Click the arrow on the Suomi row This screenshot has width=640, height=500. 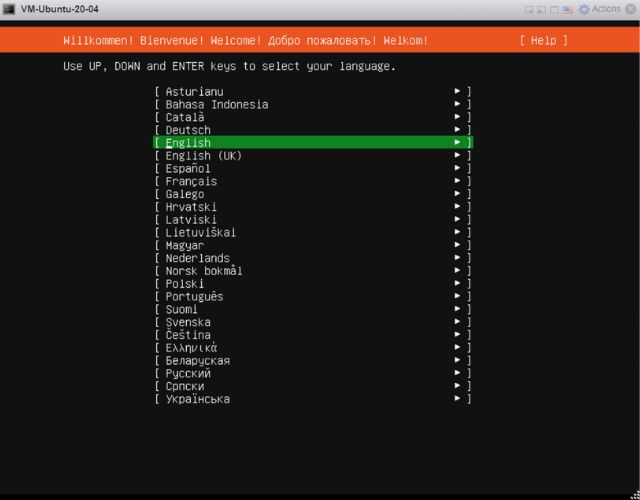(x=458, y=309)
